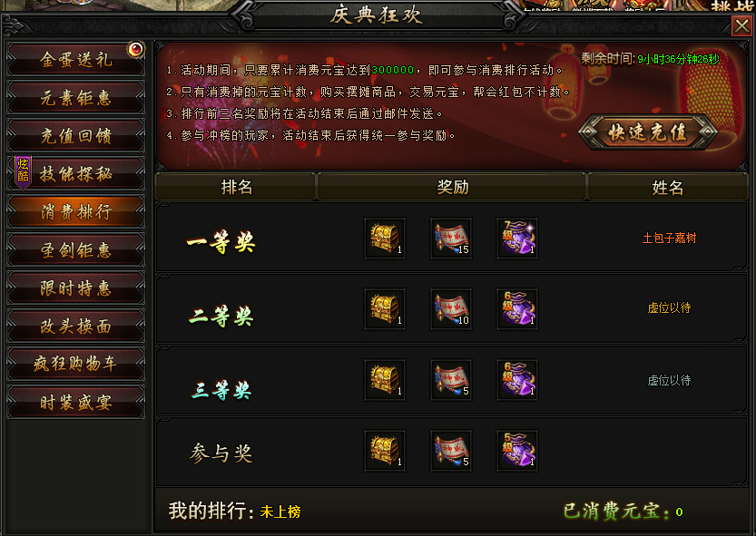Image resolution: width=756 pixels, height=536 pixels.
Task: Switch to 限时特惠 tab
Action: (x=75, y=287)
